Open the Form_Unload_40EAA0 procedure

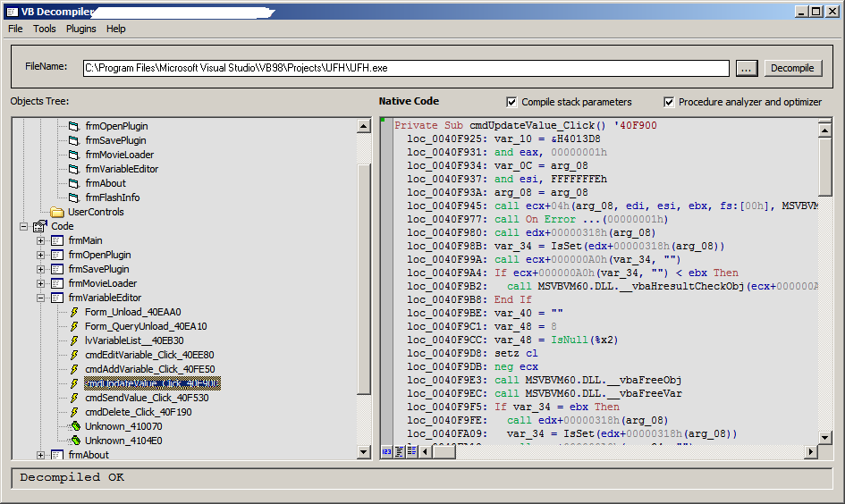tap(132, 312)
